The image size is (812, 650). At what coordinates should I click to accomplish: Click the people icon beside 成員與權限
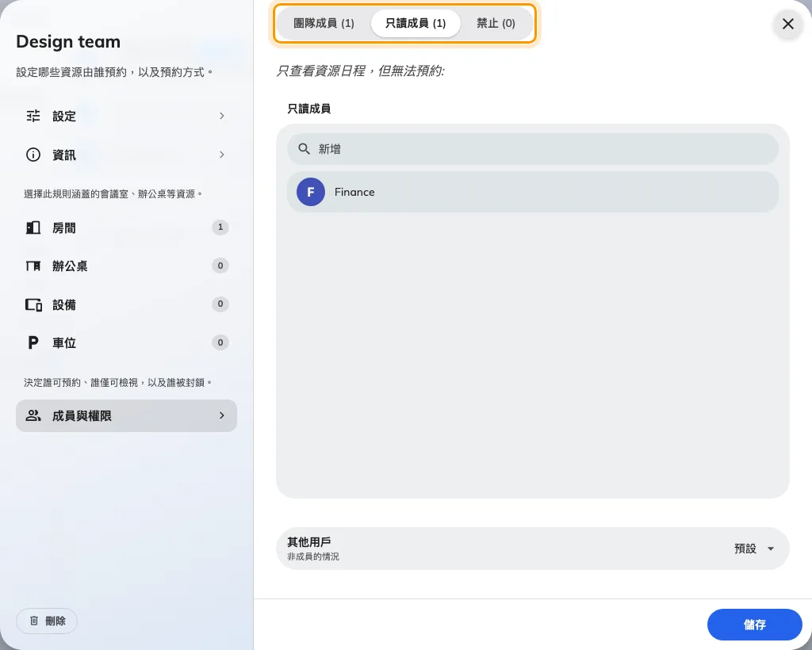33,415
